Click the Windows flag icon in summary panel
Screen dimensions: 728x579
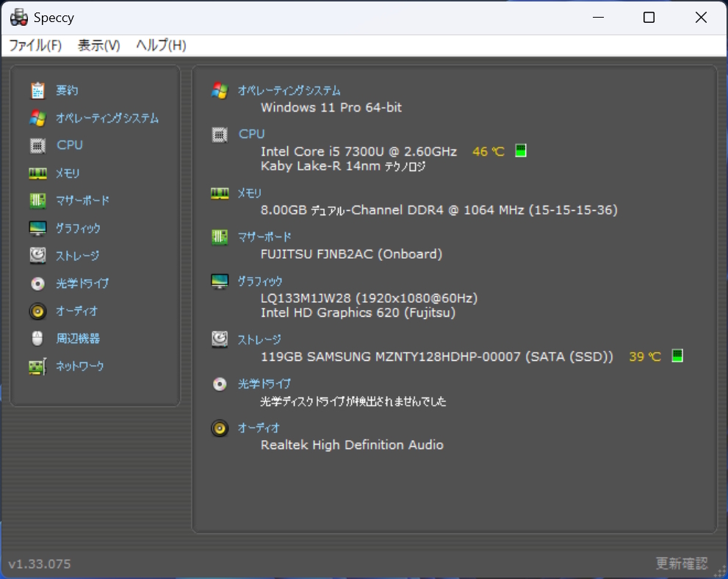[x=220, y=90]
